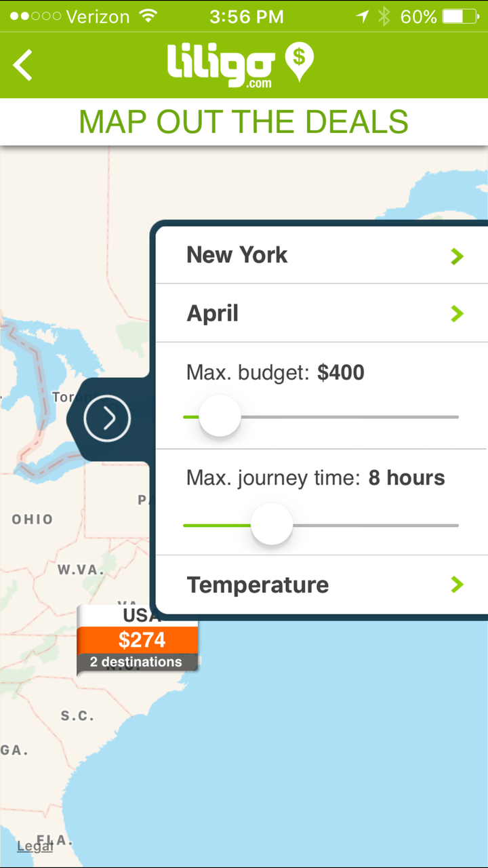This screenshot has width=488, height=868.
Task: Expand the Temperature filter option
Action: point(258,585)
